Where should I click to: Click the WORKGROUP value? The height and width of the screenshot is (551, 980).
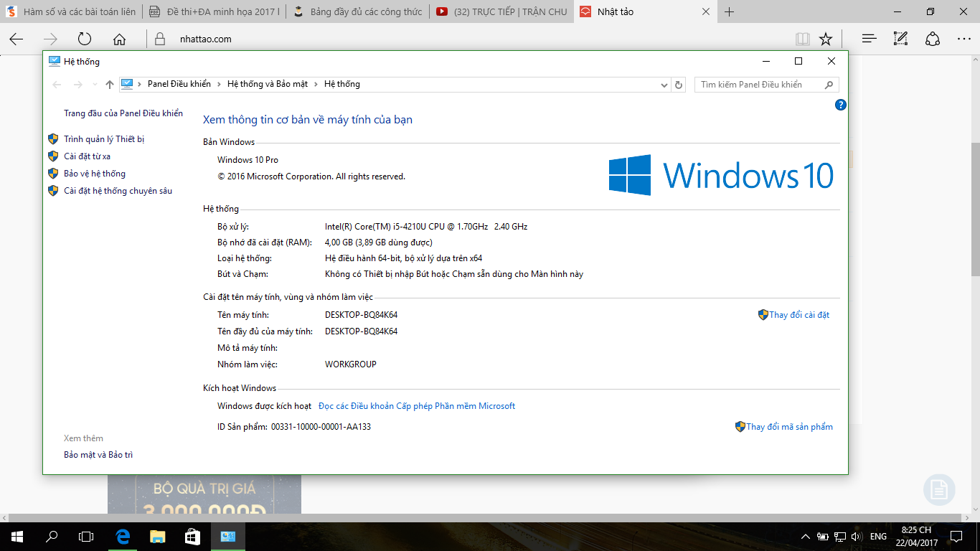point(351,364)
